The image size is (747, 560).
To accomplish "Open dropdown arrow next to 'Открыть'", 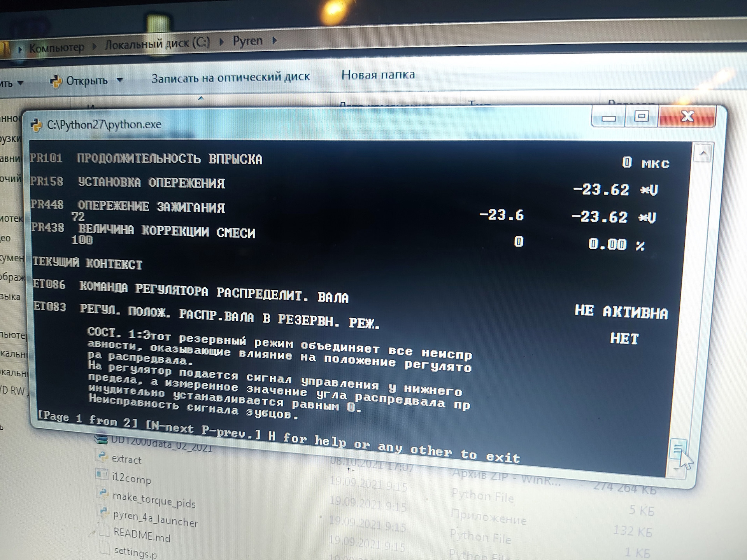I will [x=120, y=80].
